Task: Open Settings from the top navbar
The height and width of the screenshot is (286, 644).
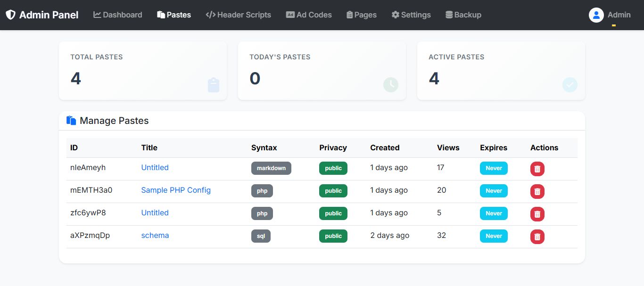Action: [x=411, y=15]
